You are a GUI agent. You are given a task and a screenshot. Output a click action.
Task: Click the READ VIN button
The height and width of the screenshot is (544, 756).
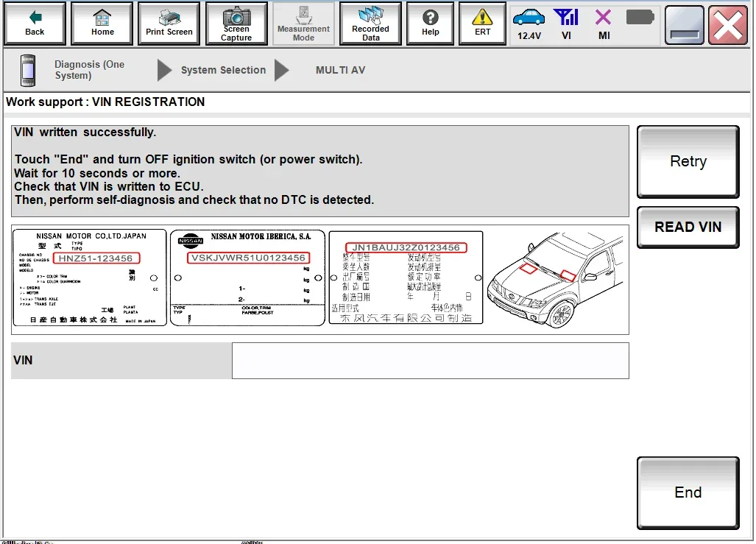(688, 227)
